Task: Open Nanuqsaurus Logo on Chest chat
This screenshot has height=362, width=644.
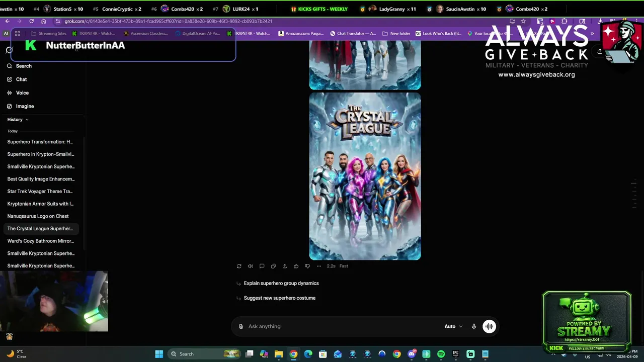Action: [38, 216]
